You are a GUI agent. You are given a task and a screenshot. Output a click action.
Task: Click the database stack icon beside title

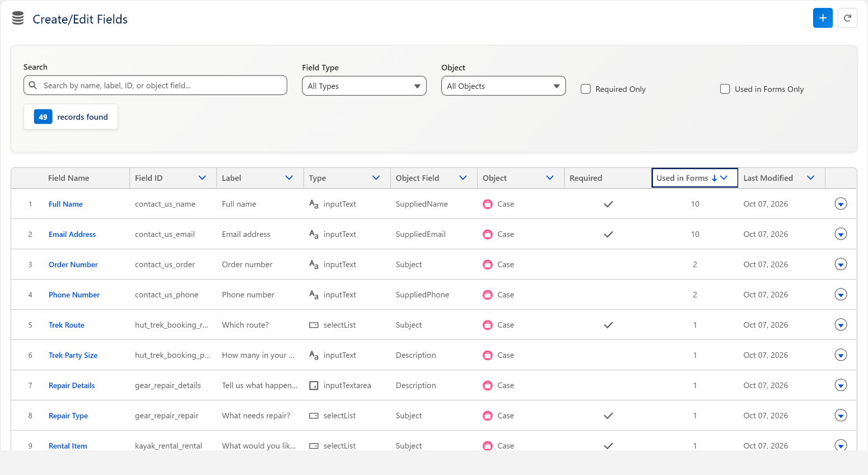click(x=18, y=18)
